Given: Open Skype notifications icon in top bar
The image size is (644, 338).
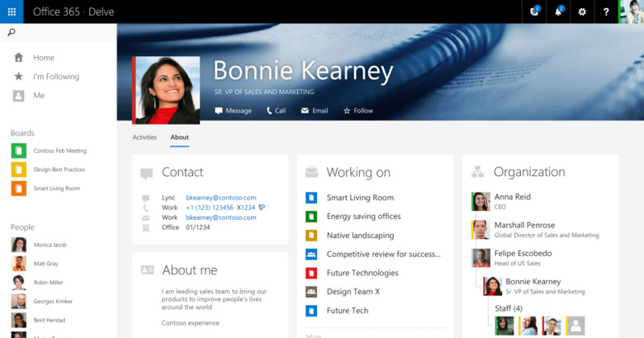Looking at the screenshot, I should point(534,12).
